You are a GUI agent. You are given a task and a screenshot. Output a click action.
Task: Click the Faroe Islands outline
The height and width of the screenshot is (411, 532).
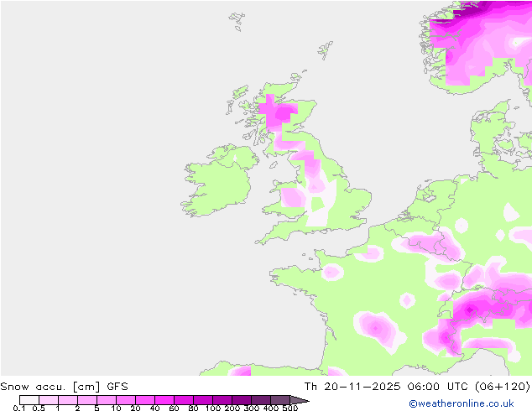click(237, 21)
